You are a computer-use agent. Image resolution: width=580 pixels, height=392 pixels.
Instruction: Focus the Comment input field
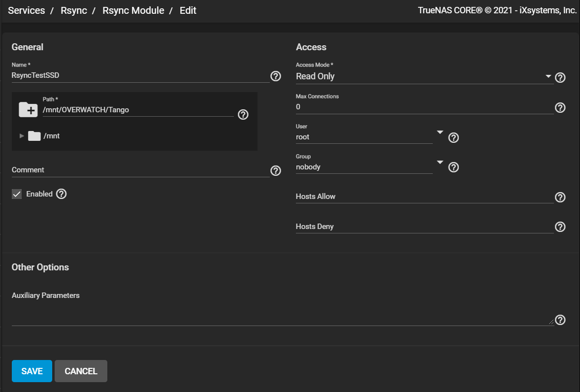click(140, 170)
